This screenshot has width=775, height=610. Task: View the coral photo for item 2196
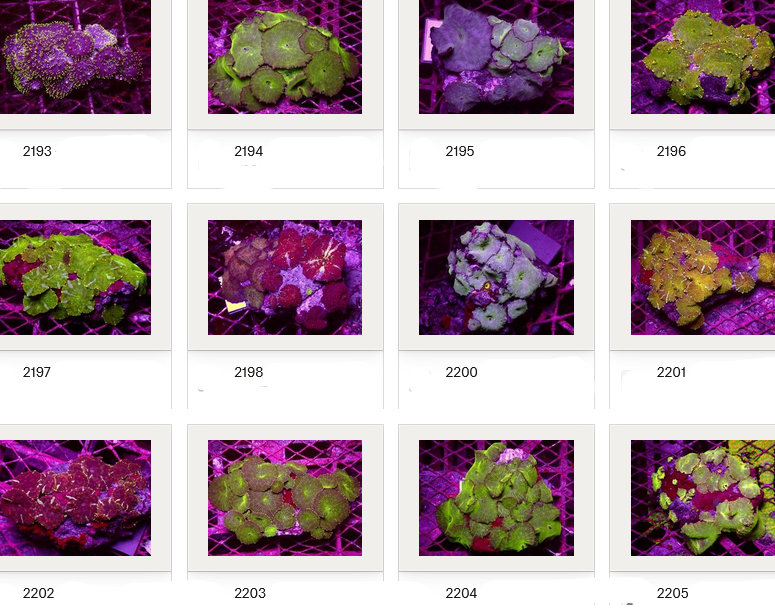[x=702, y=56]
